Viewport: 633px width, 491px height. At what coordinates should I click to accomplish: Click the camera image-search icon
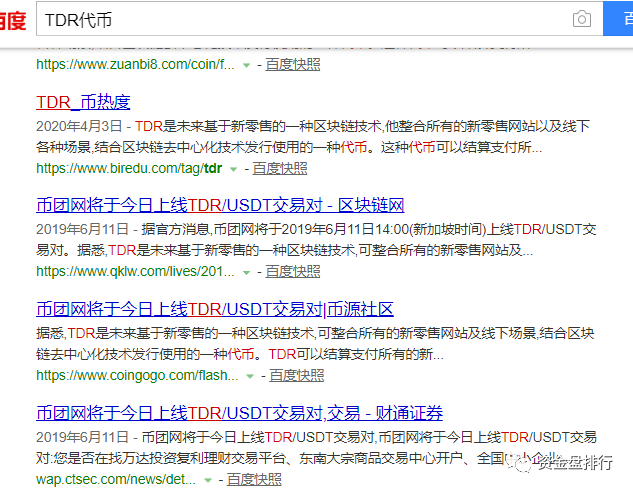(582, 19)
